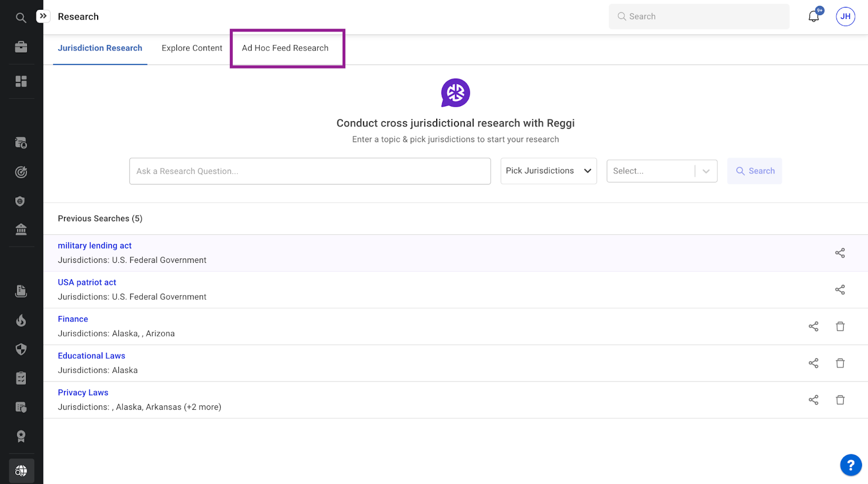868x484 pixels.
Task: Click the bank building icon in sidebar
Action: click(21, 230)
